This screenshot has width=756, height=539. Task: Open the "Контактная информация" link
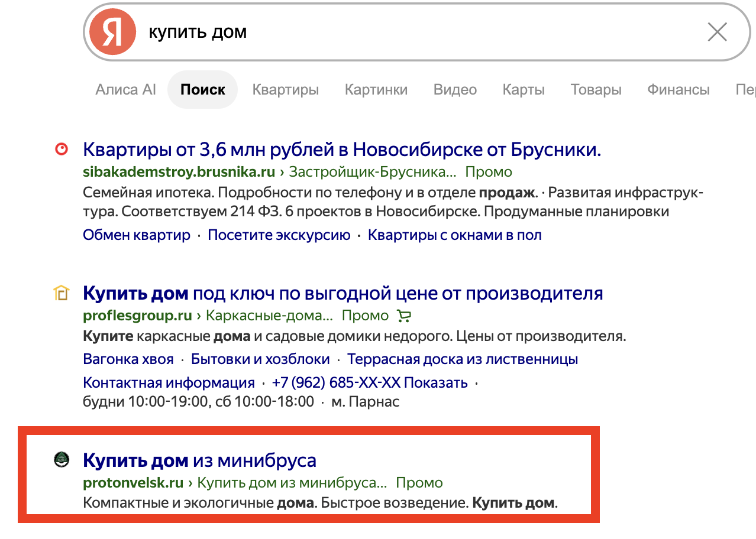pyautogui.click(x=169, y=382)
